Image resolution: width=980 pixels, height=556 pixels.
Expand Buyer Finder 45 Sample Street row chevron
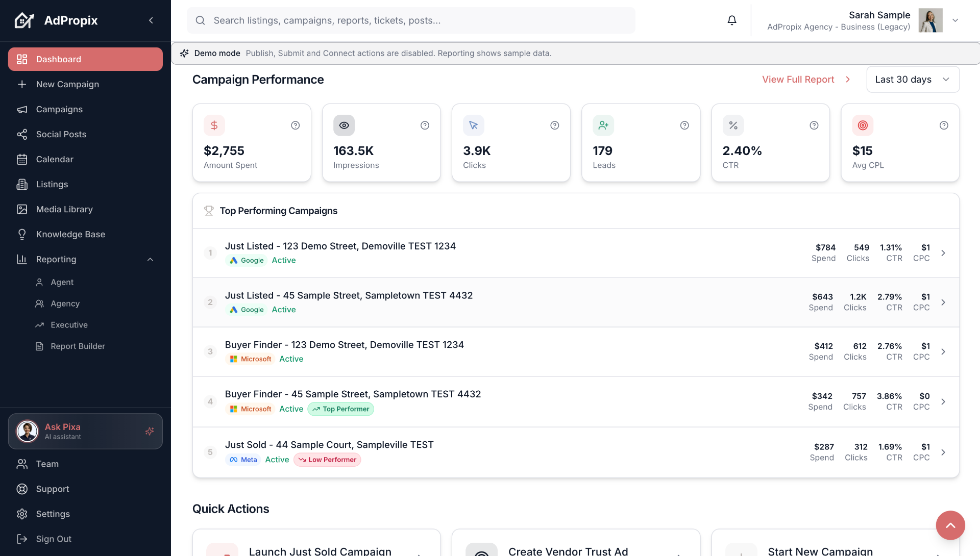click(x=943, y=401)
